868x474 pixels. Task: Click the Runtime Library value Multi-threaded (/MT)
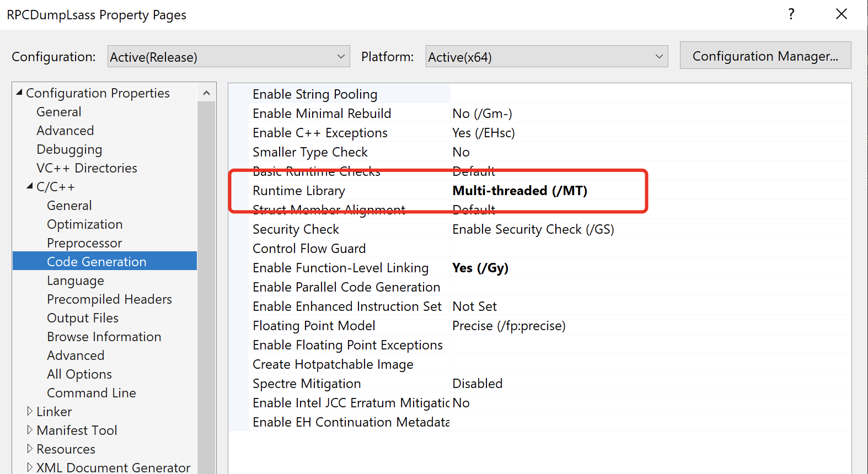point(519,191)
